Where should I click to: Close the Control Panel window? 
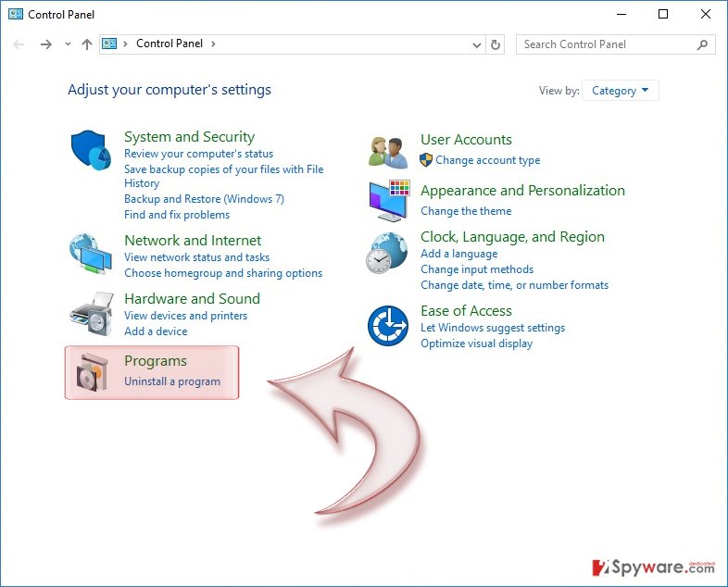705,15
